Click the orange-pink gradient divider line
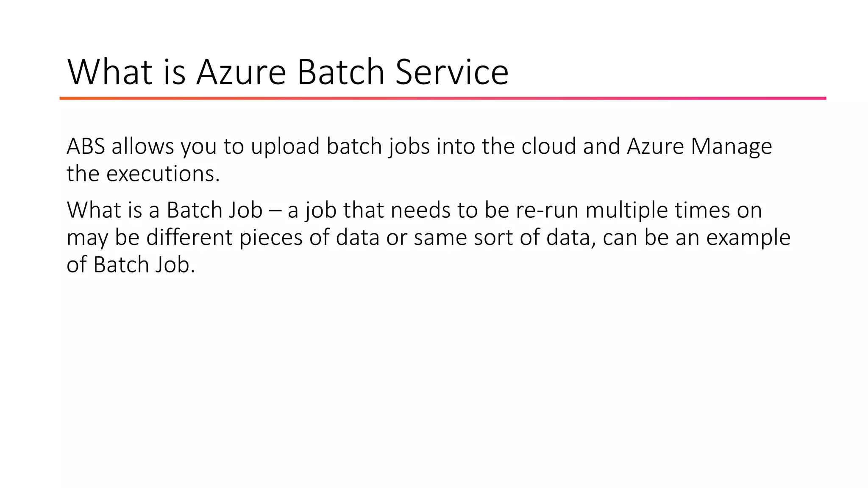 442,98
